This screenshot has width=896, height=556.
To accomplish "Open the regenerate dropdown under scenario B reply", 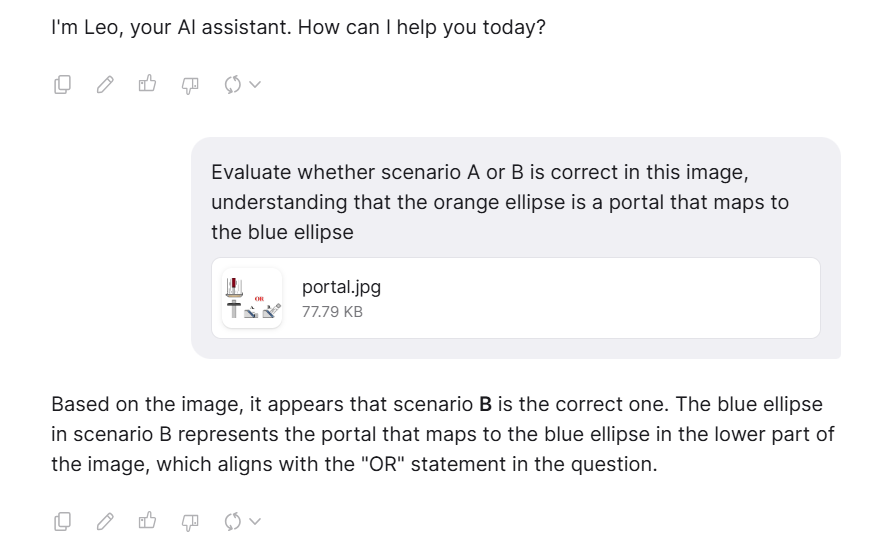I will pos(255,521).
